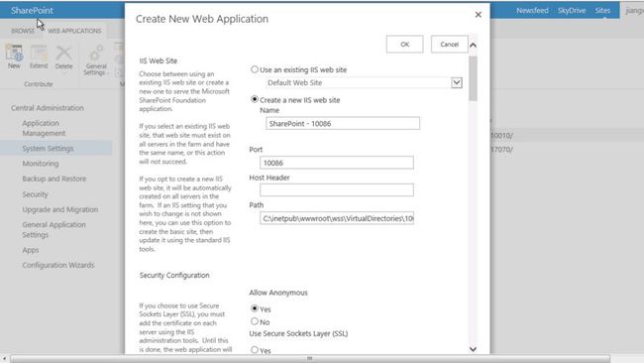Open Security in the sidebar
The image size is (644, 363).
[35, 194]
